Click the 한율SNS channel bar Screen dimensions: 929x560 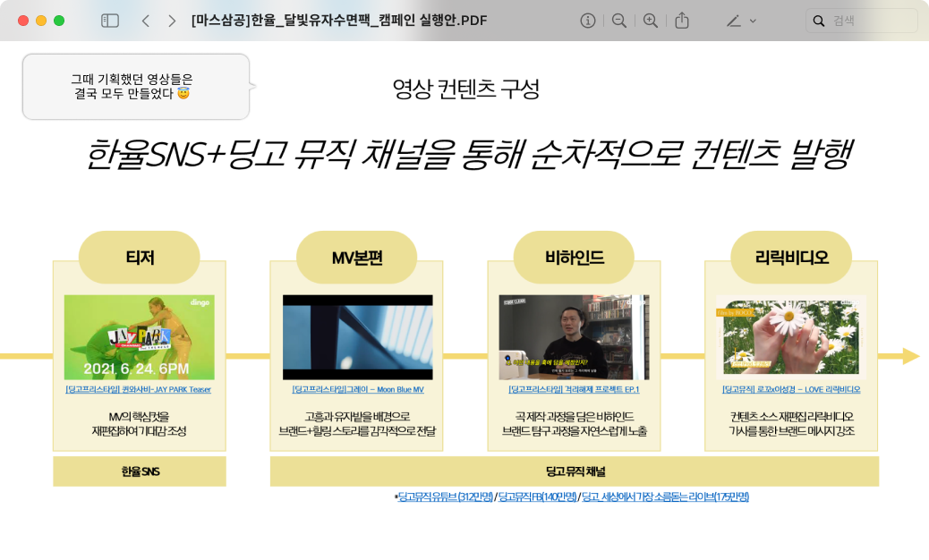click(x=140, y=471)
